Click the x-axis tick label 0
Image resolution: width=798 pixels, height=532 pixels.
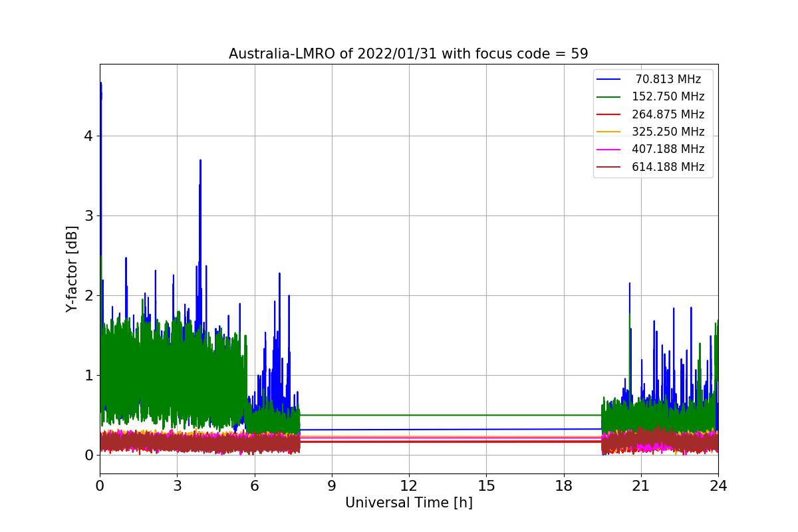100,486
